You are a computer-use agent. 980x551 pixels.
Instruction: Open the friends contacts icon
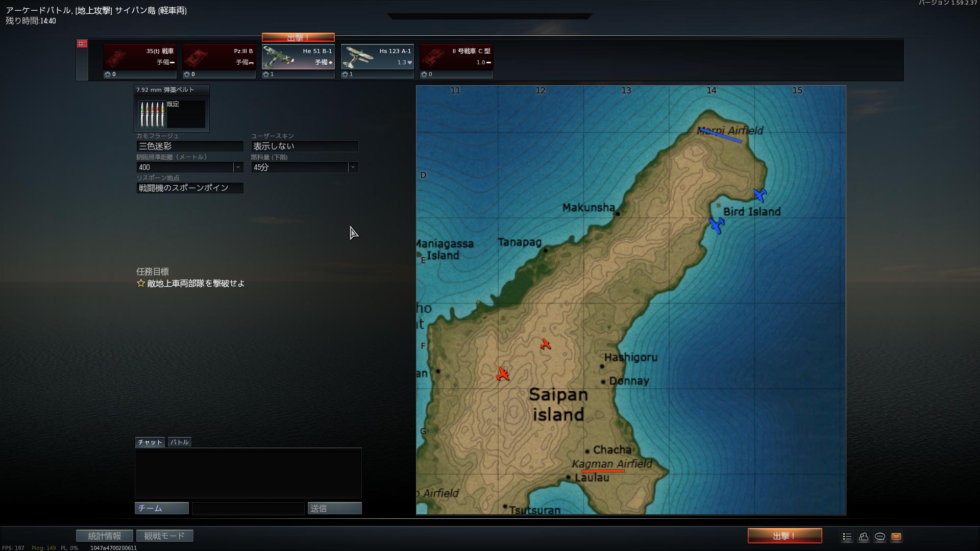tap(864, 536)
